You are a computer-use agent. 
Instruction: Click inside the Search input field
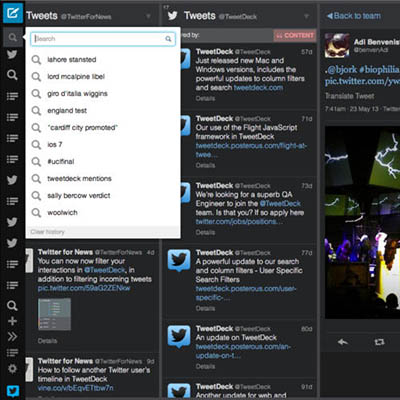coord(103,39)
